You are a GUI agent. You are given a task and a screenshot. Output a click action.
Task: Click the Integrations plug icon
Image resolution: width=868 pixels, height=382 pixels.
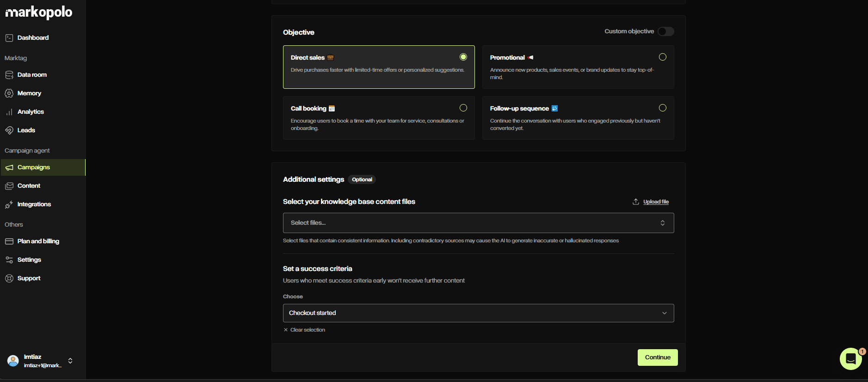point(9,204)
